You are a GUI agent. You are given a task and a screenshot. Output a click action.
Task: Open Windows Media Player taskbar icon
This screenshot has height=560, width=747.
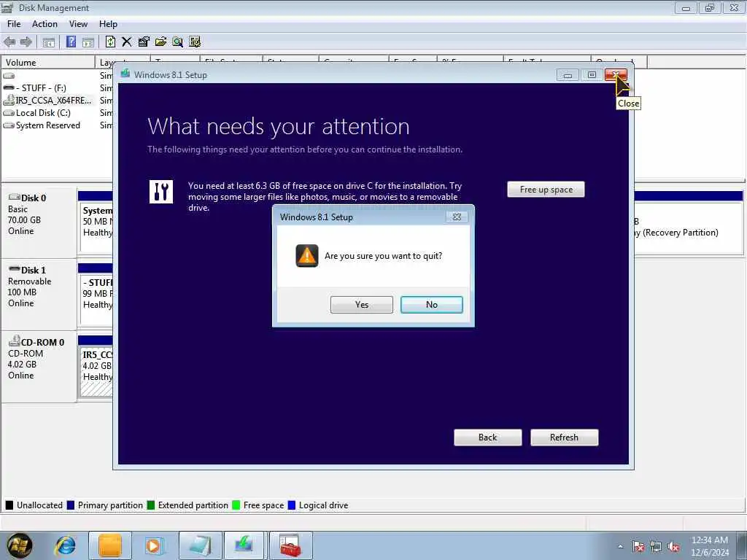coord(153,545)
